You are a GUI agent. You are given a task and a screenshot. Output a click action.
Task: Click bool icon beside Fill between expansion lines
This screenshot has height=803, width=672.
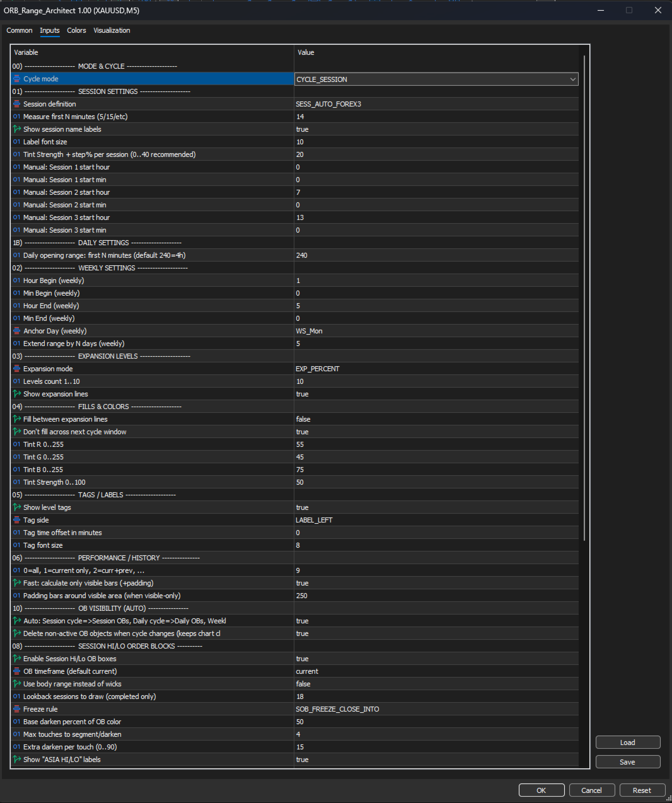(17, 419)
